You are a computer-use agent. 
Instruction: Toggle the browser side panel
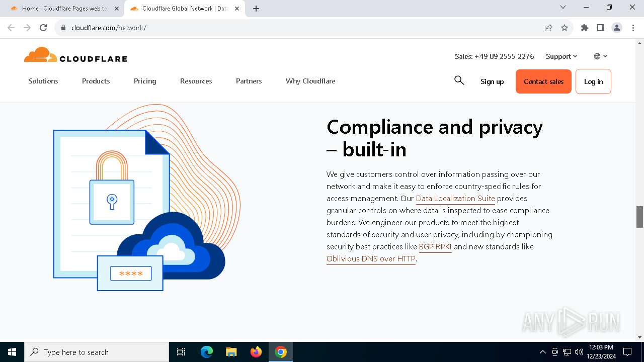[x=601, y=28]
